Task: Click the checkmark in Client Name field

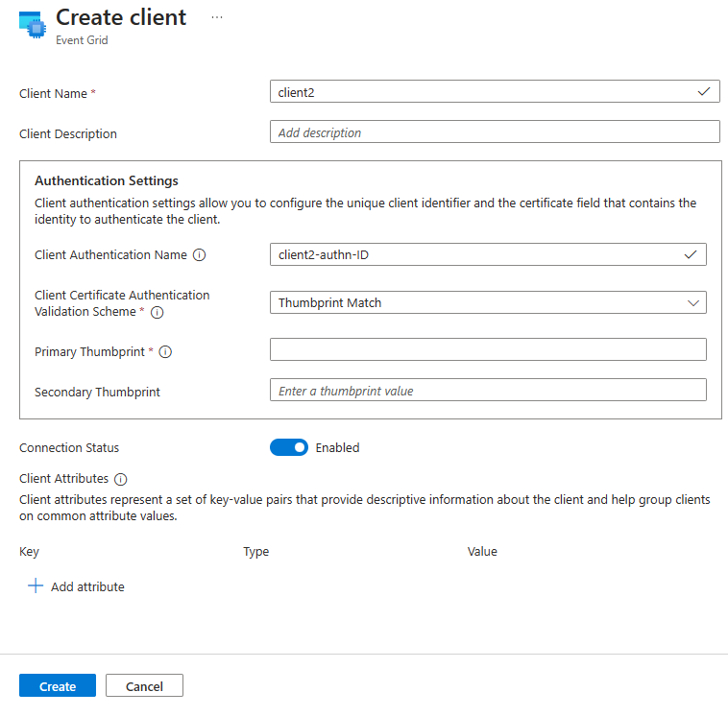Action: [704, 91]
